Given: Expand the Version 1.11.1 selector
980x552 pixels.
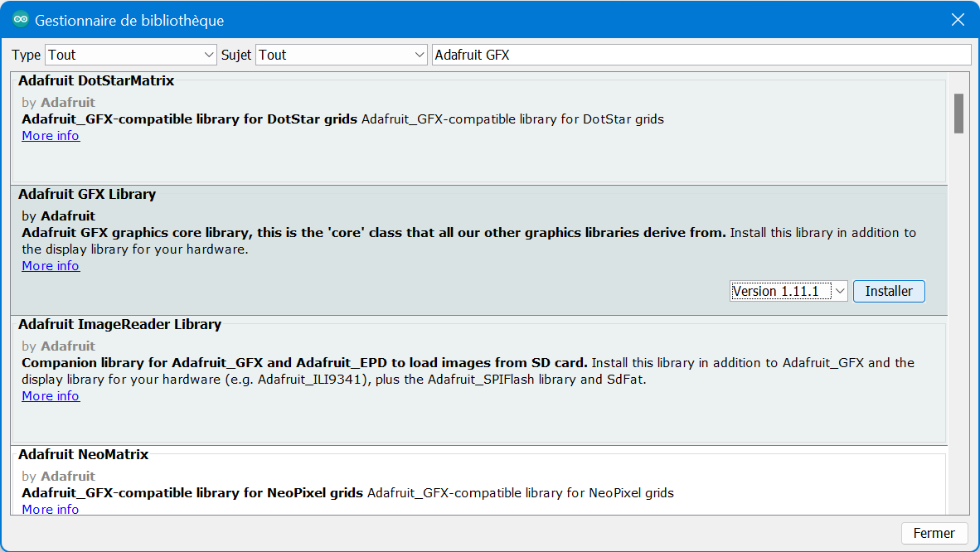Looking at the screenshot, I should pos(788,291).
